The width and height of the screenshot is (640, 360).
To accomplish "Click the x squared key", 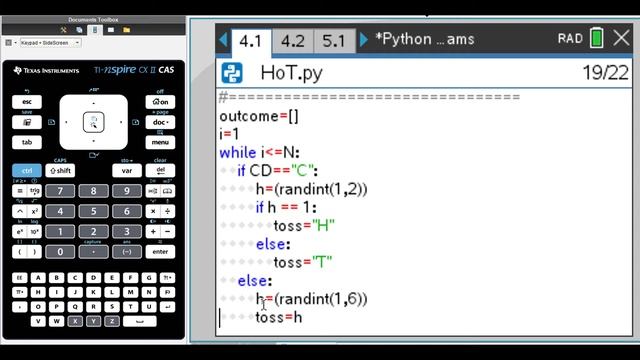I will click(x=34, y=211).
